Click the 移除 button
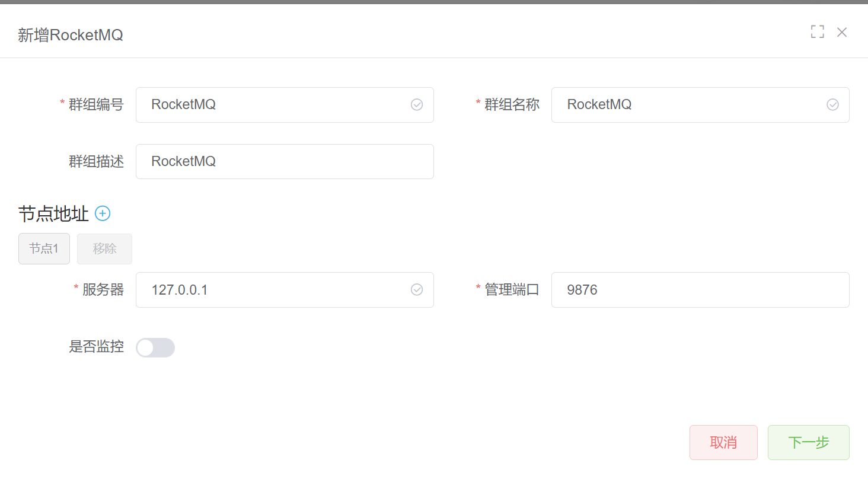This screenshot has height=479, width=868. point(104,248)
